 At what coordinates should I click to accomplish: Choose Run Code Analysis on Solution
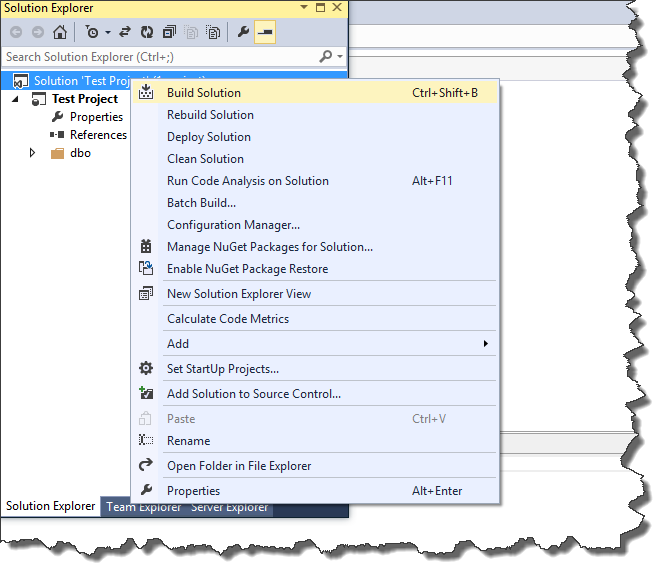pyautogui.click(x=315, y=181)
